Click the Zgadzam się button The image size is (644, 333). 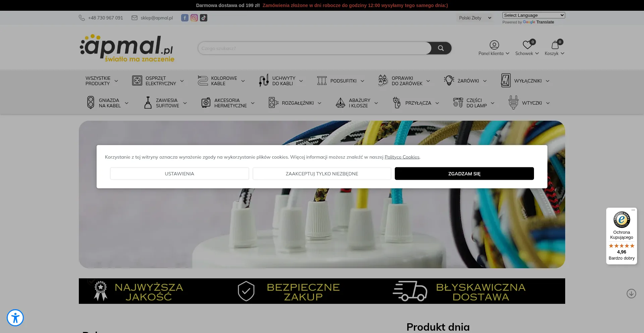464,174
